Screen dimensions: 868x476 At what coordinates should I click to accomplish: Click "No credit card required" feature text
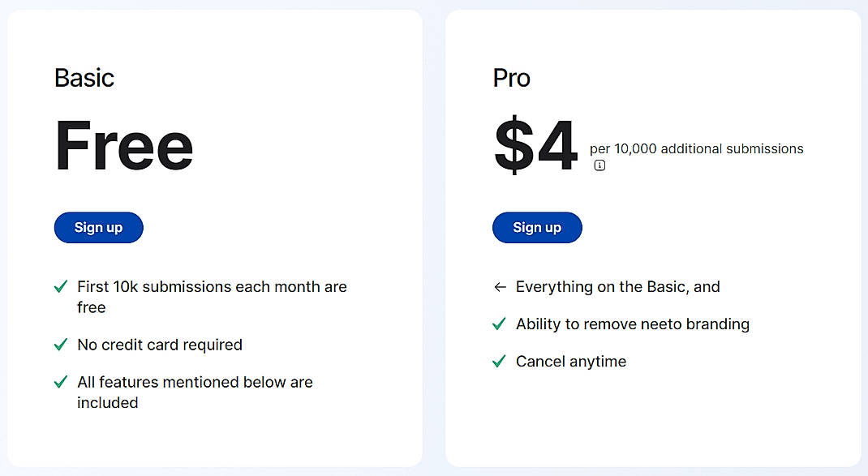coord(159,345)
